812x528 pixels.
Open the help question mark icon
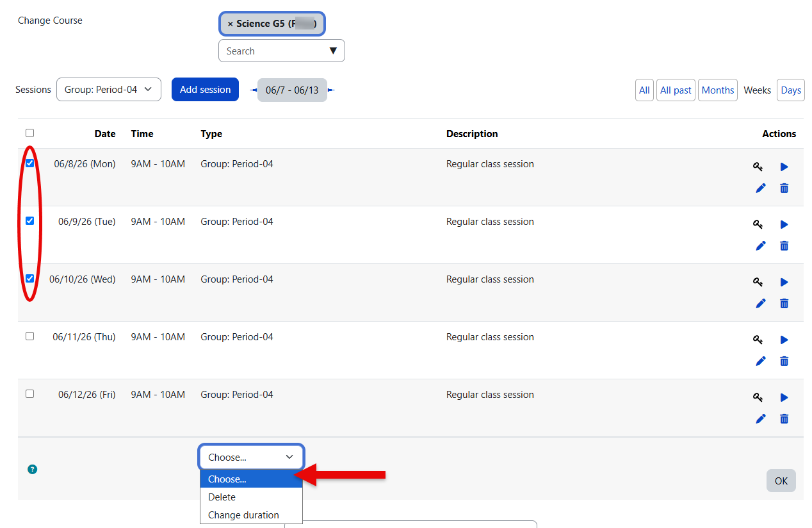(33, 469)
